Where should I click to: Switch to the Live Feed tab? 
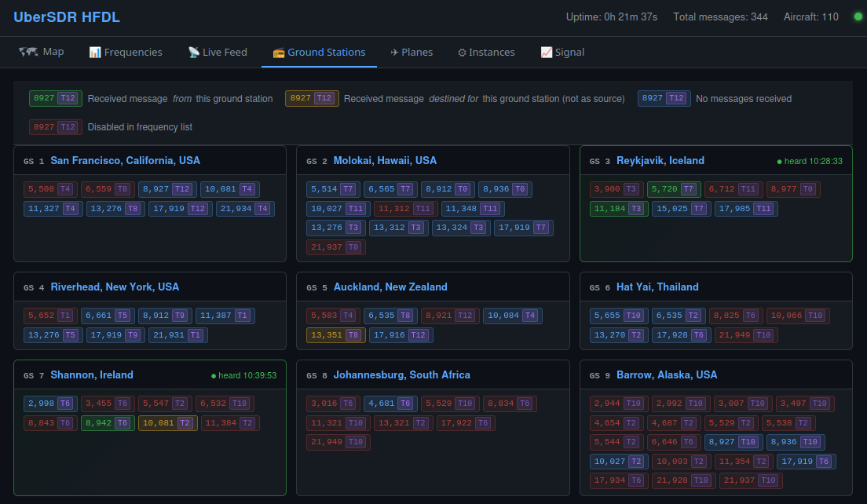coord(218,53)
